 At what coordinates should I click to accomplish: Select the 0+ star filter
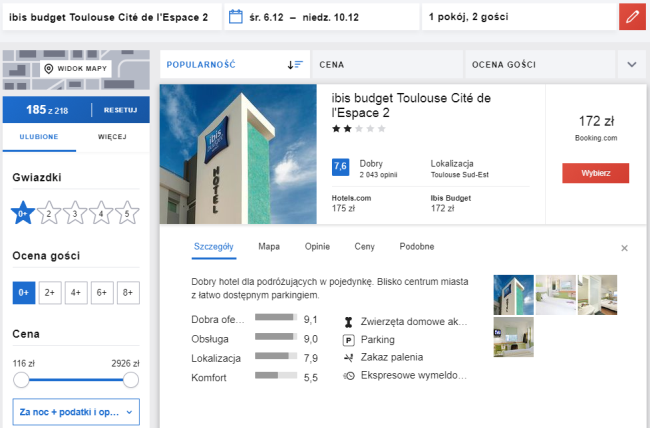pyautogui.click(x=23, y=213)
